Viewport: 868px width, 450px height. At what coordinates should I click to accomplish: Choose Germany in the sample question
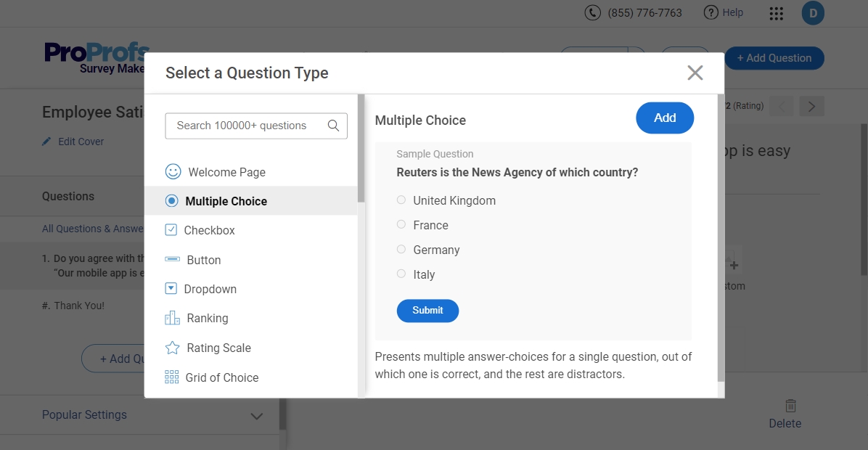point(401,250)
